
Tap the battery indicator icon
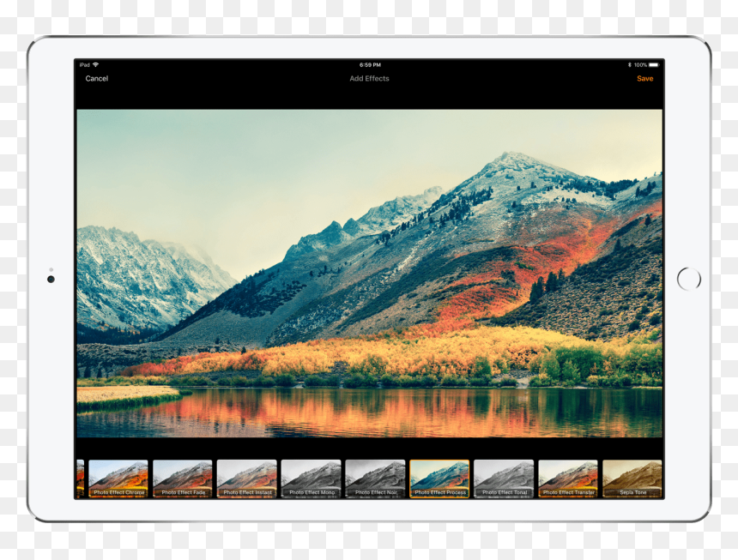pyautogui.click(x=654, y=65)
